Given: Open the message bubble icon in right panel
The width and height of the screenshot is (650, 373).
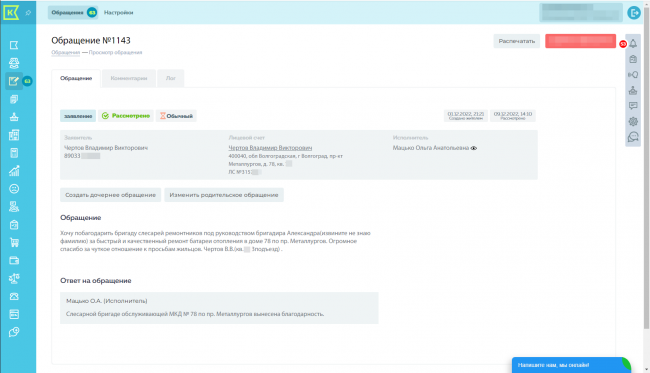Looking at the screenshot, I should coord(633,106).
